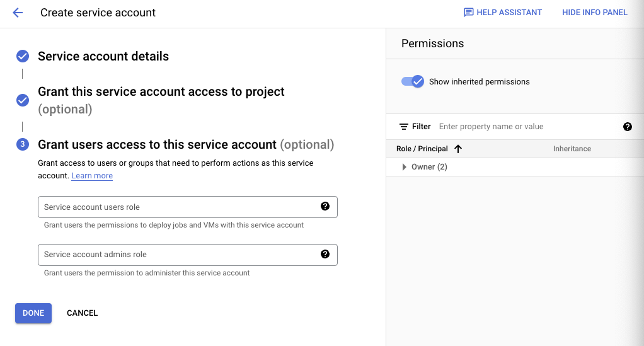Click the Role/Principal sort arrow icon

tap(458, 149)
